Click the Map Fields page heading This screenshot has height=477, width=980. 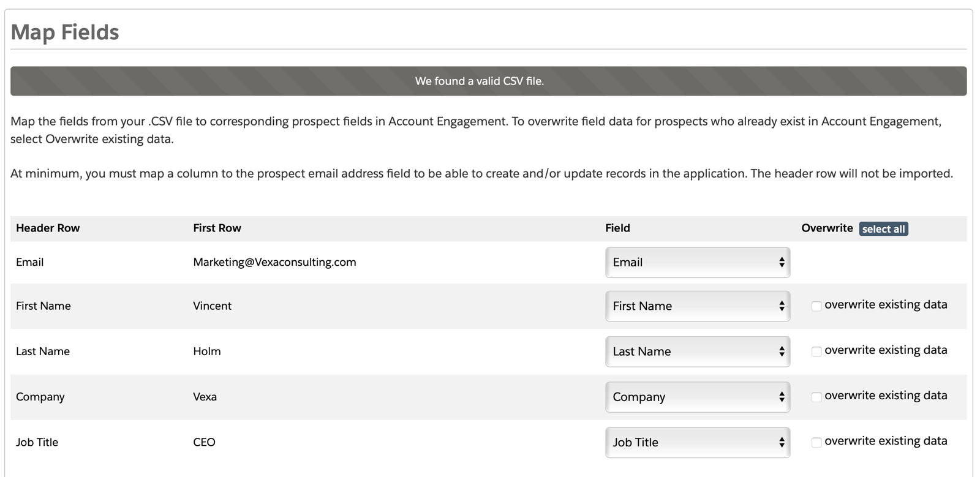(65, 32)
